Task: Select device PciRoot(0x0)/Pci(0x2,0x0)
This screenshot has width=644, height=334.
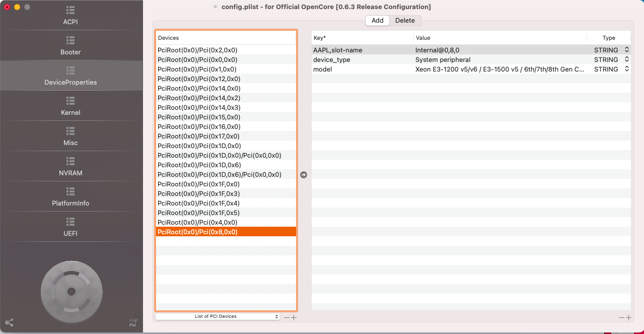Action: coord(226,50)
